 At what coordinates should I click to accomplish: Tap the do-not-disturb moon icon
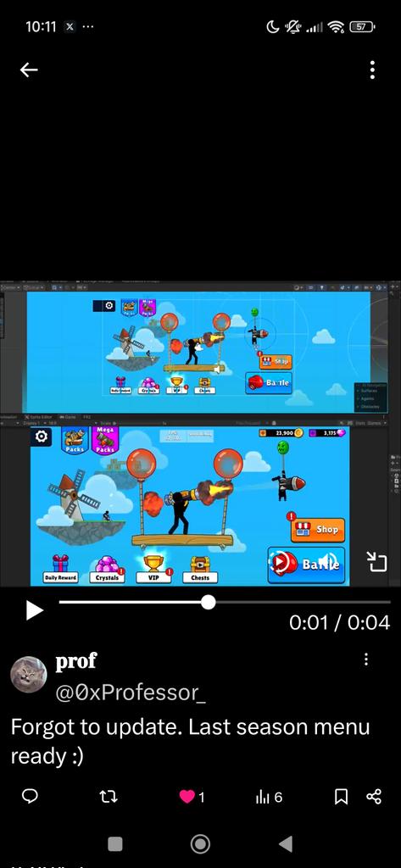pos(272,26)
